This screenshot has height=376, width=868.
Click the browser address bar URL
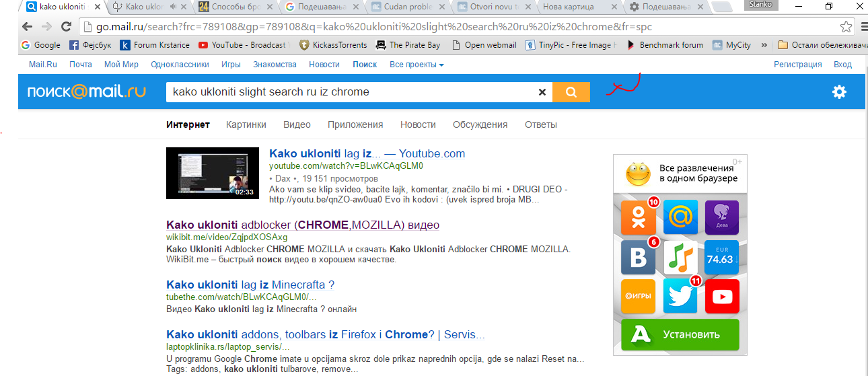pos(374,28)
